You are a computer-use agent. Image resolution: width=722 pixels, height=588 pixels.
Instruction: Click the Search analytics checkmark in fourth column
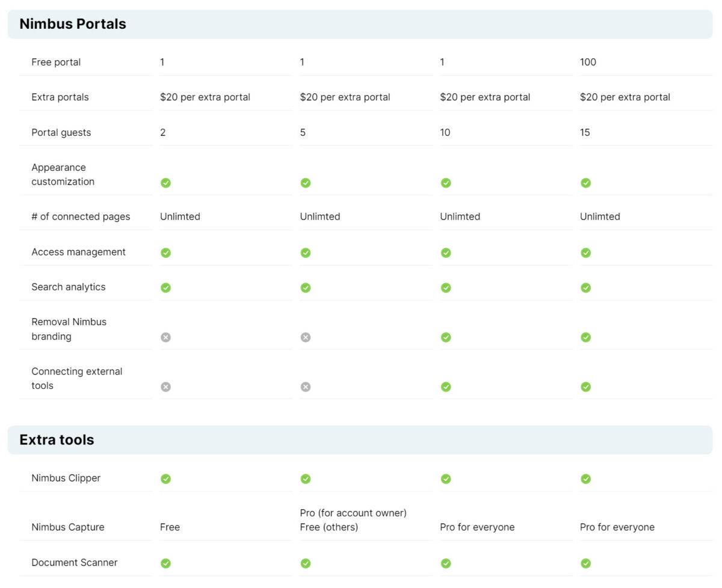(585, 287)
